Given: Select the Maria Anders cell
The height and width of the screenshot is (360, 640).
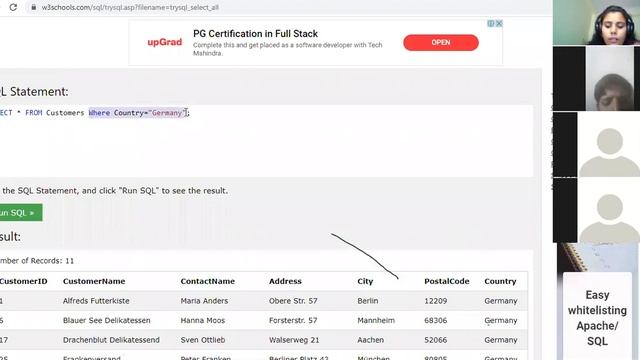Looking at the screenshot, I should tap(204, 301).
